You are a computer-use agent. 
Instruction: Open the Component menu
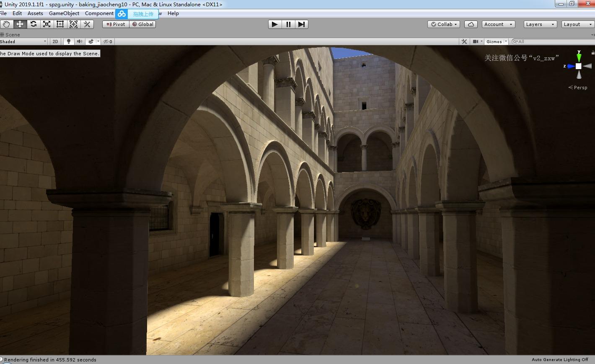(99, 13)
